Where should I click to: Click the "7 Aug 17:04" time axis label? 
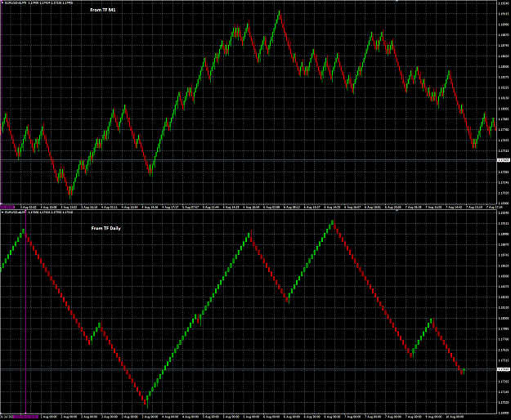495,207
